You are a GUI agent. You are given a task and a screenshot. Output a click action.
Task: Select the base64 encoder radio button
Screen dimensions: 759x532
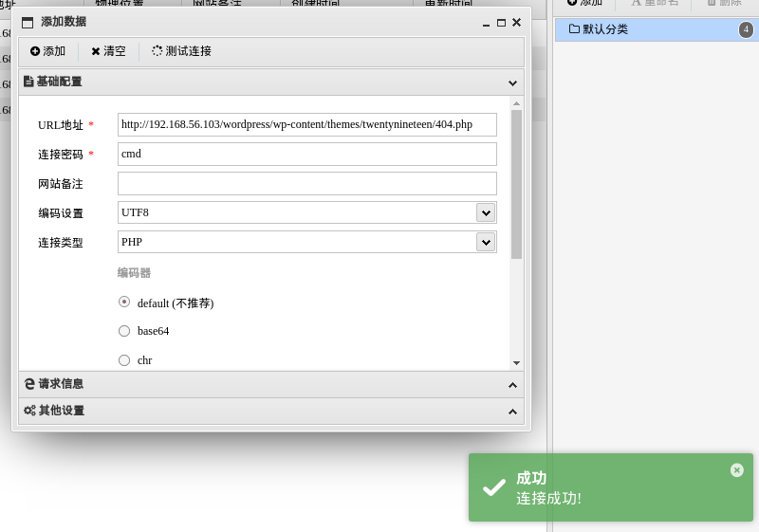[124, 331]
